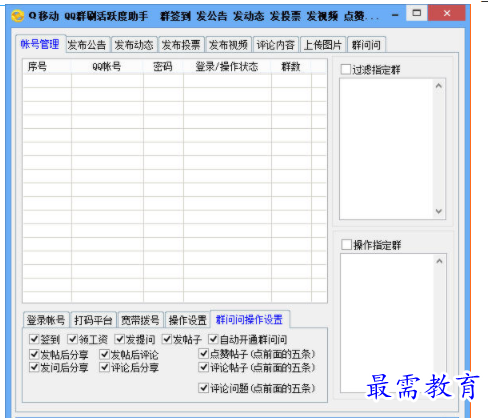Maximize the QQ群刷活跃度助手 window
Viewport: 488px width, 418px height.
click(x=417, y=13)
